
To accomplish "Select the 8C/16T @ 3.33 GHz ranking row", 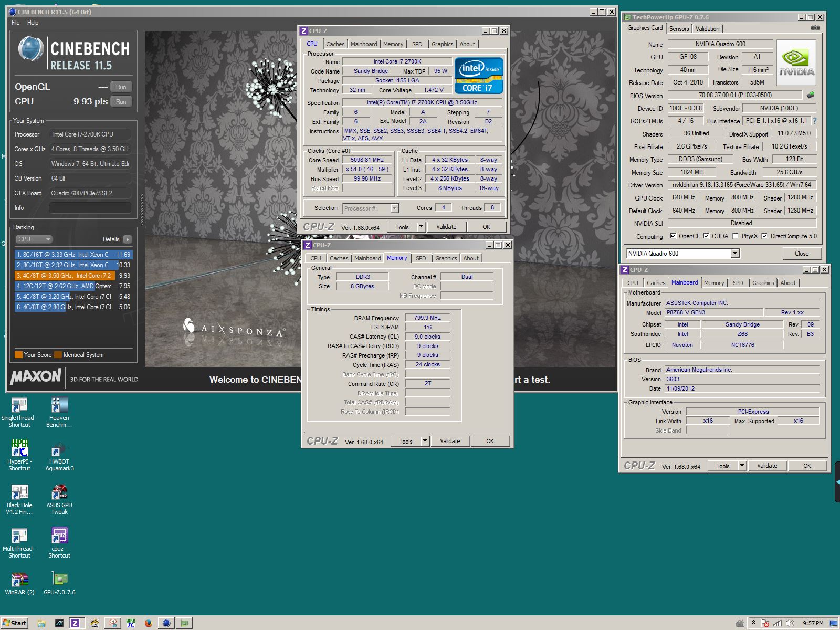I will coord(73,255).
